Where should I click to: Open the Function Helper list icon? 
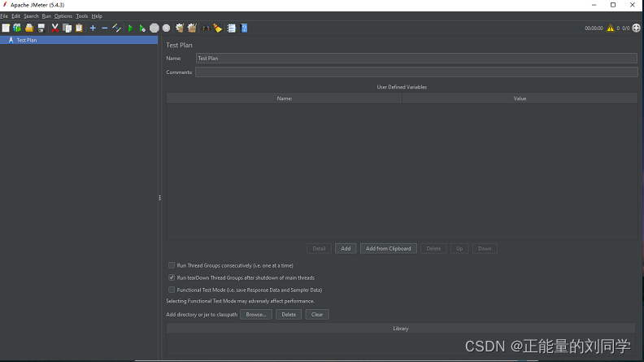click(232, 28)
